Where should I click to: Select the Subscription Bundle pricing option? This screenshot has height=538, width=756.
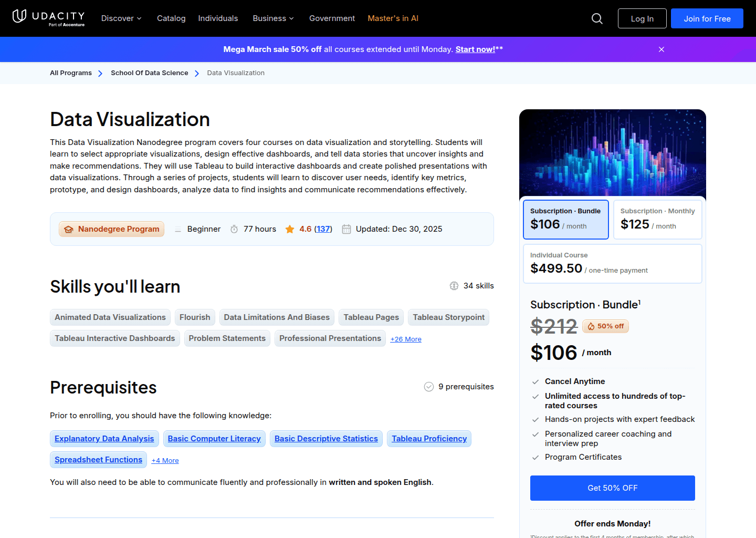pyautogui.click(x=565, y=219)
